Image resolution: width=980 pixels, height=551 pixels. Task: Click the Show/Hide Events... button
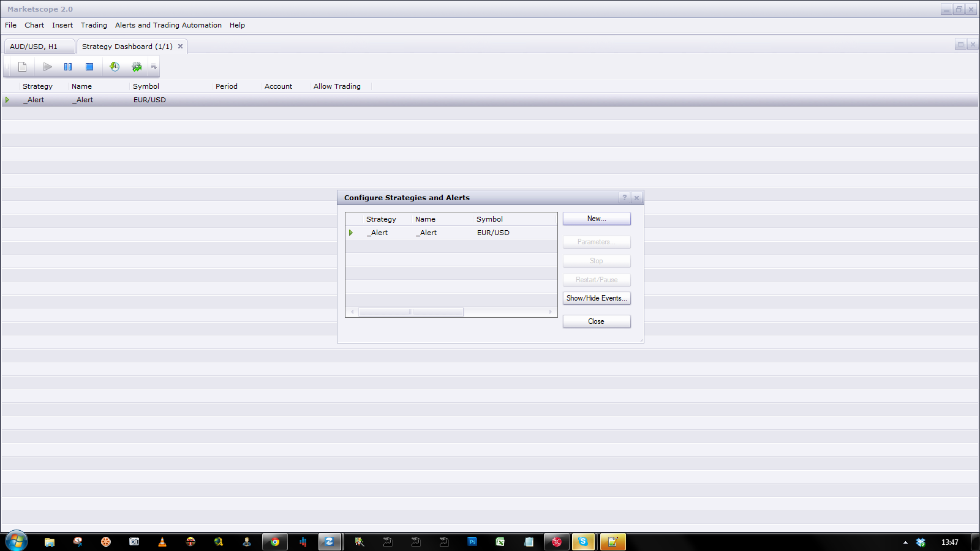[597, 298]
